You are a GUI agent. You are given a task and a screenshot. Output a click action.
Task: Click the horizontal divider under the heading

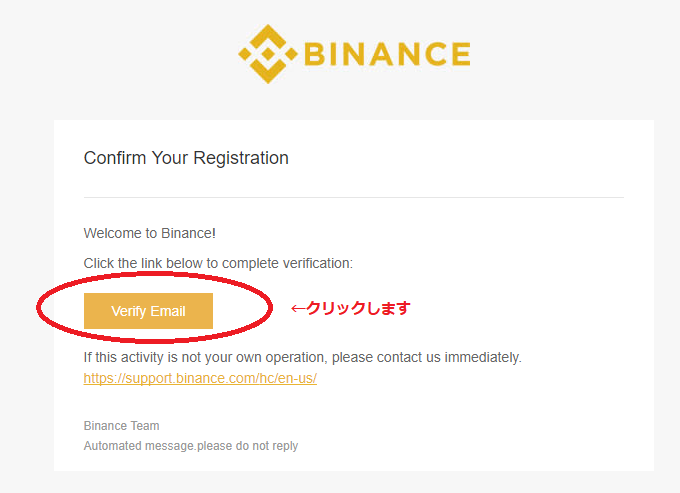coord(354,197)
